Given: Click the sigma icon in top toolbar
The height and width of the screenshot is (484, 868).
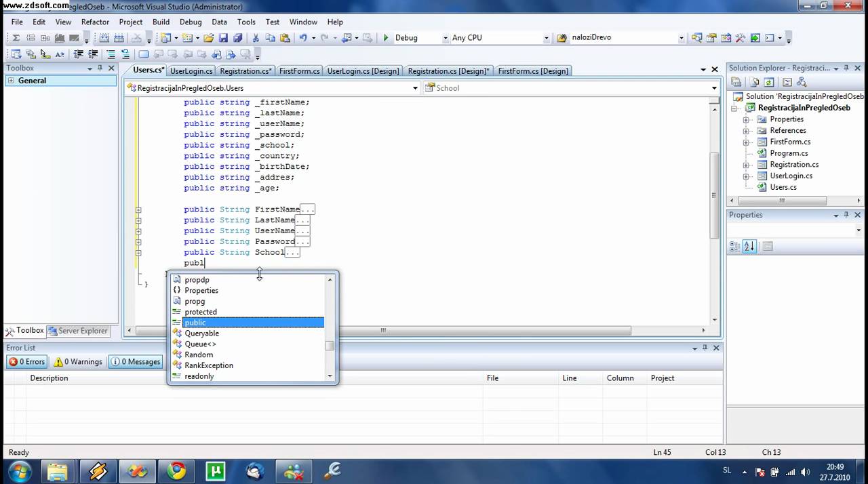Looking at the screenshot, I should (16, 38).
